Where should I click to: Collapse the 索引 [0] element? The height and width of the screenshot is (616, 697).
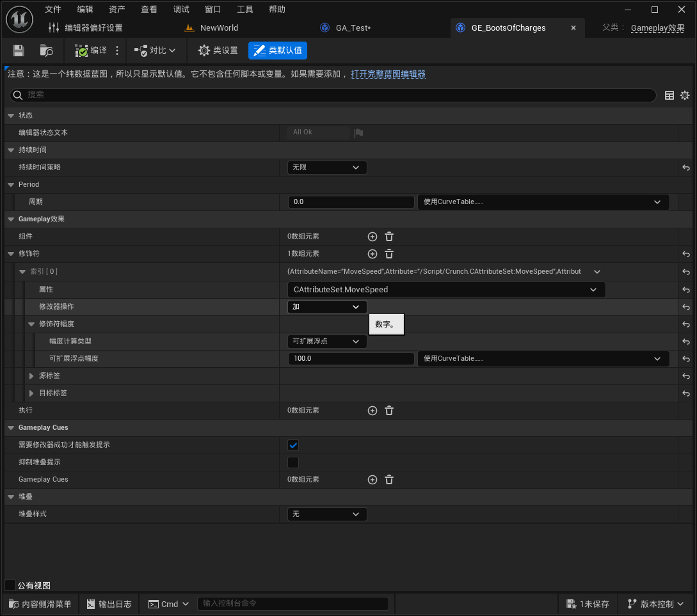point(22,272)
